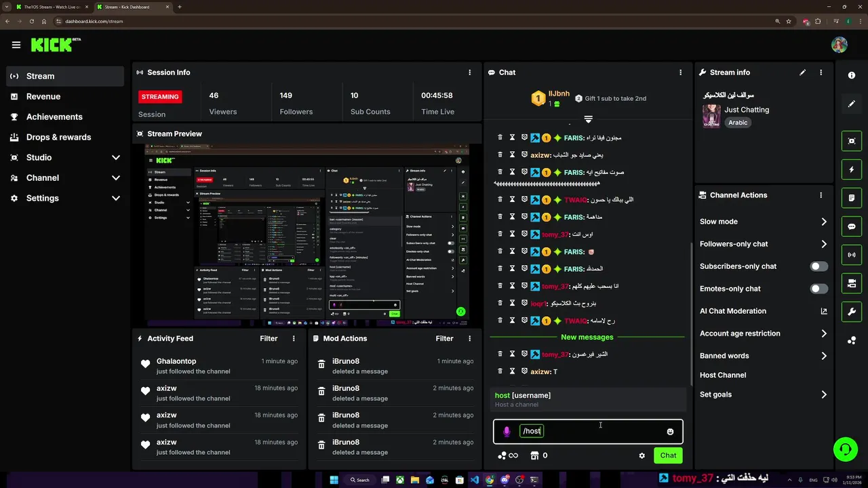Select Kick Dashboard browser tab
This screenshot has height=488, width=868.
pyautogui.click(x=132, y=7)
